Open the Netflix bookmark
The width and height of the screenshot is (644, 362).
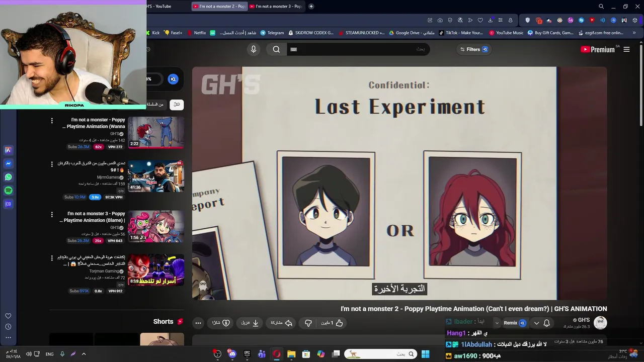[197, 33]
